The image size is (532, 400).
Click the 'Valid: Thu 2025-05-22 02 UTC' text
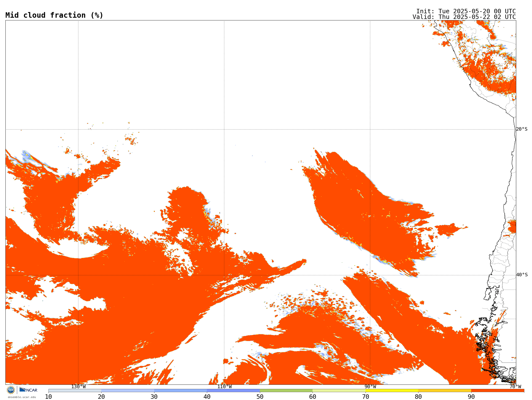(x=464, y=17)
